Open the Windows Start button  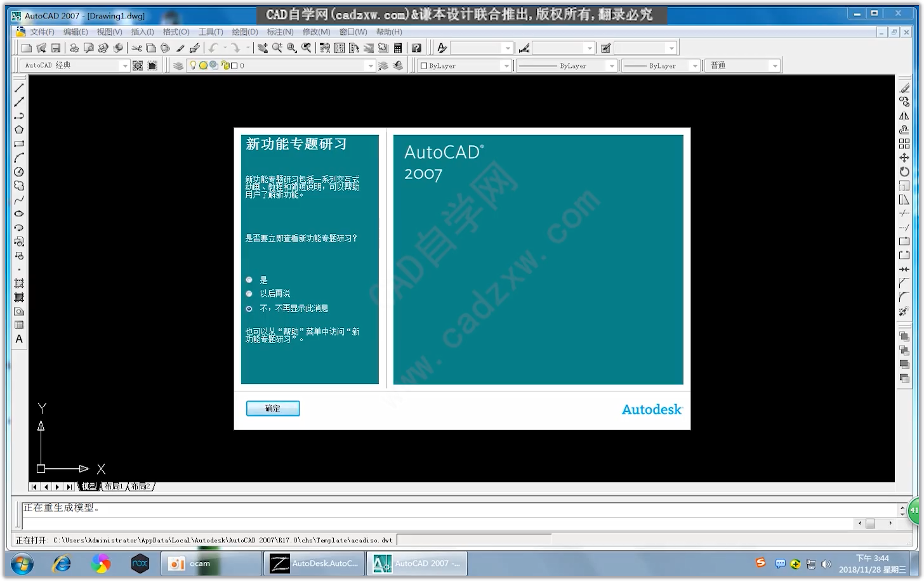[22, 563]
